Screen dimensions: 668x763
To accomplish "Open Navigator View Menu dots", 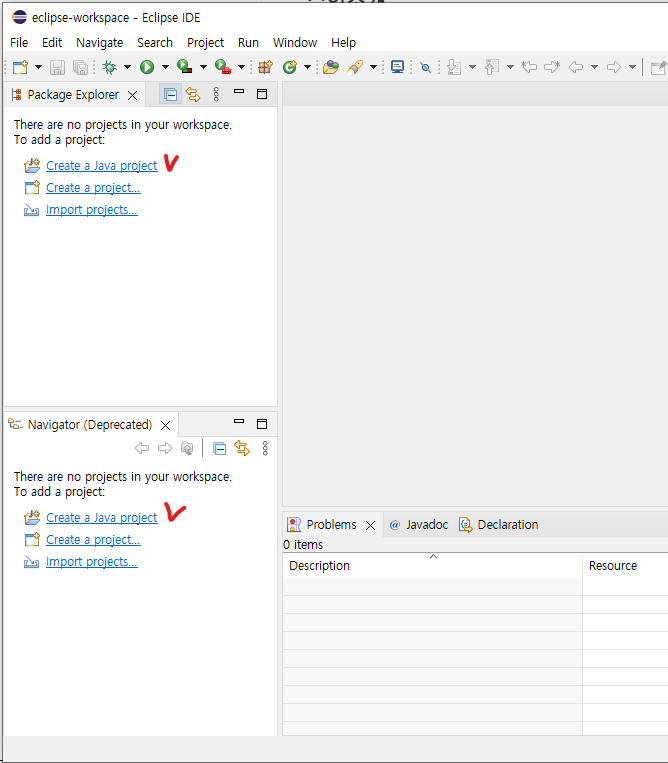I will (x=265, y=448).
